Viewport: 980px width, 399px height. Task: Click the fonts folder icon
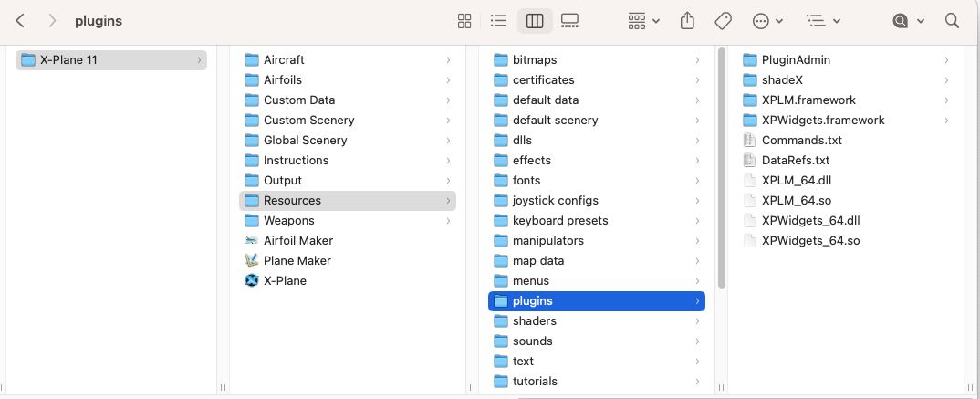(501, 180)
